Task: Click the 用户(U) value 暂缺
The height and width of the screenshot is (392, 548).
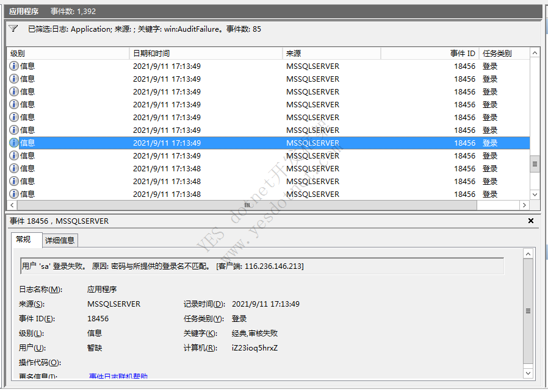Action: click(x=95, y=348)
